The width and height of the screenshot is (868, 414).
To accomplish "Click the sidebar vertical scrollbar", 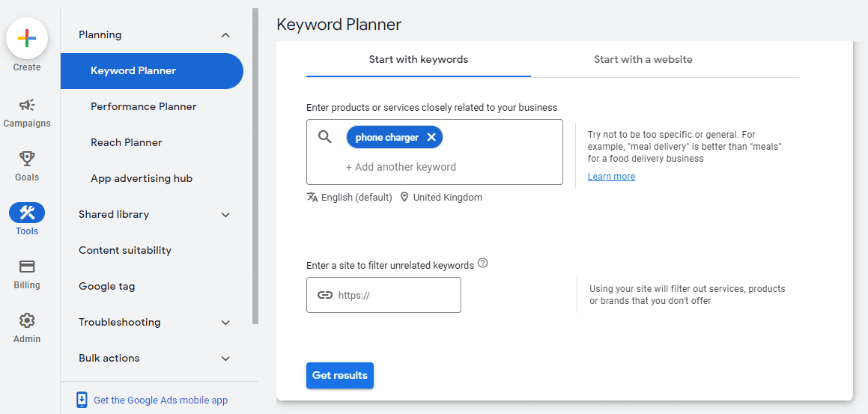I will point(255,166).
